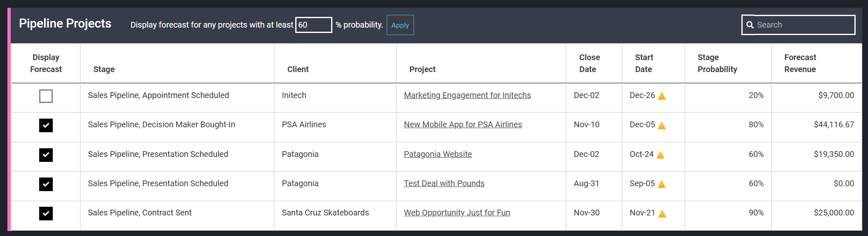Open New Mobile App for PSA Airlines

click(463, 124)
